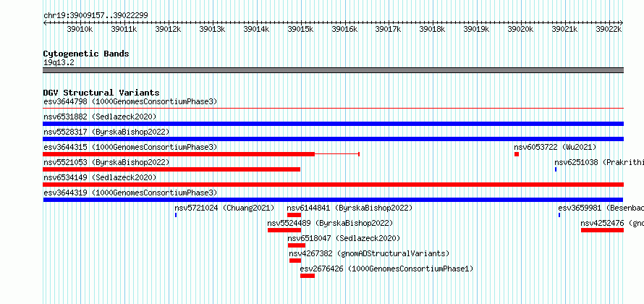The height and width of the screenshot is (304, 644).
Task: Click the nsv6144841 (ByrskaBishop2022) label
Action: click(349, 208)
